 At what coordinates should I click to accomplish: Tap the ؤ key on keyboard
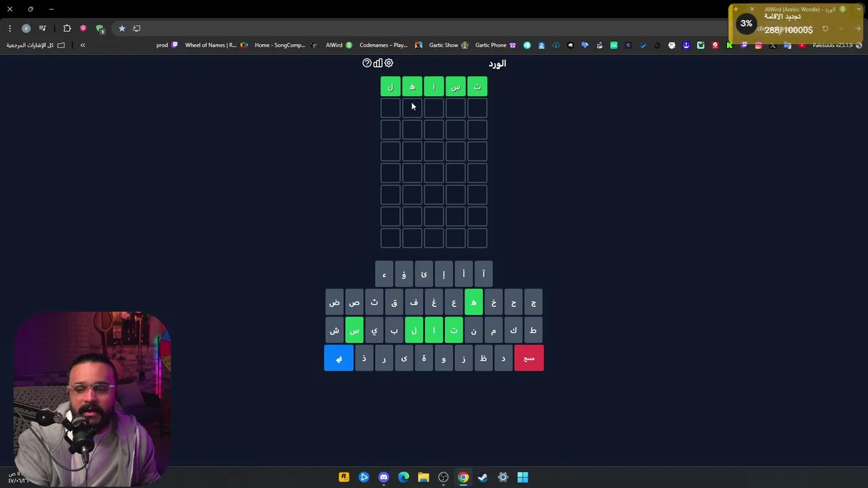[403, 274]
